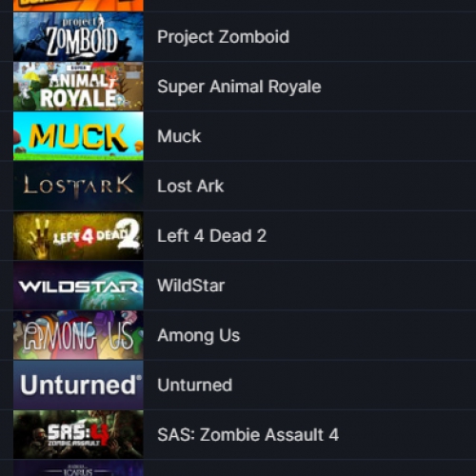Click the orange banner thumbnail at top
This screenshot has width=476, height=476.
(78, 6)
